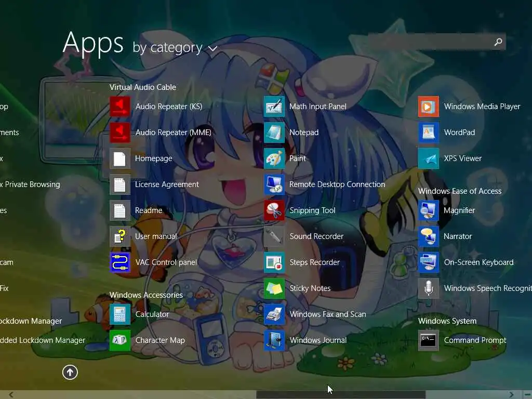Launch Audio Repeater (MME) icon
This screenshot has width=532, height=399.
[x=120, y=132]
